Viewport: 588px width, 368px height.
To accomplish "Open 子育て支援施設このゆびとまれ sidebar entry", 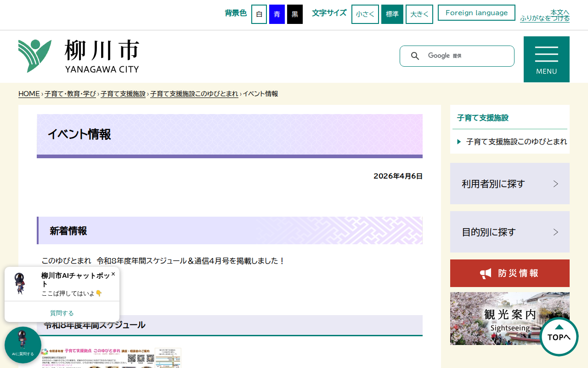I will tap(516, 141).
